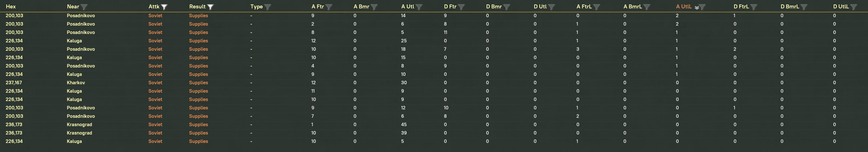Open the Attk column filter funnel

point(164,7)
